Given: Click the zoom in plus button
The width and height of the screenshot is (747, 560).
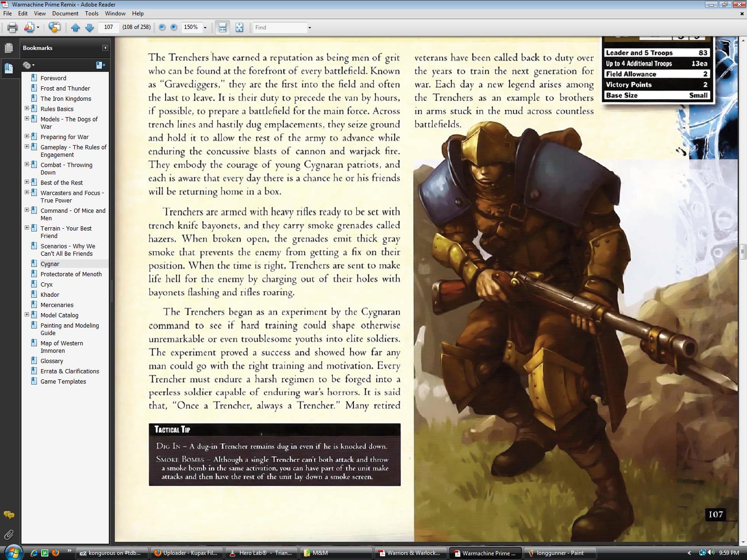Looking at the screenshot, I should pos(174,28).
